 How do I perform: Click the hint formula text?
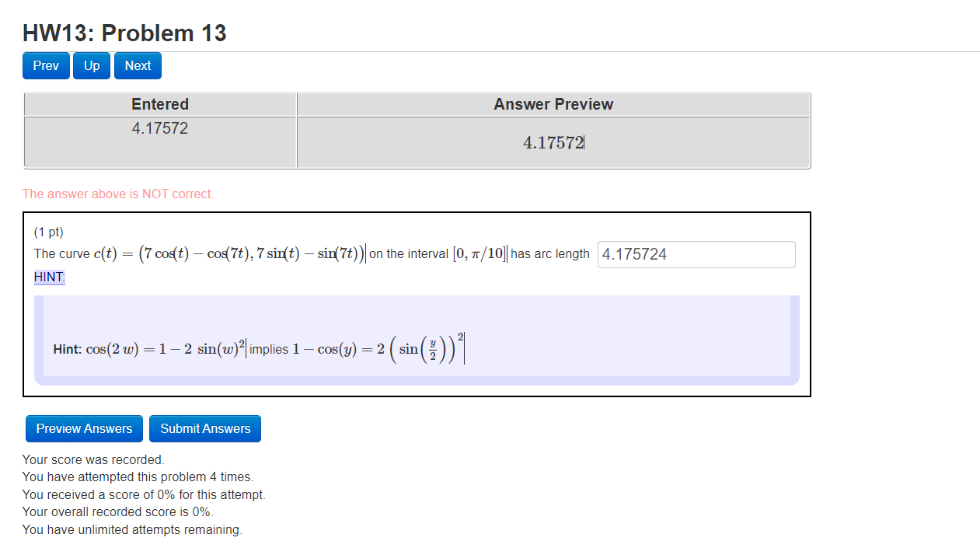(x=256, y=348)
